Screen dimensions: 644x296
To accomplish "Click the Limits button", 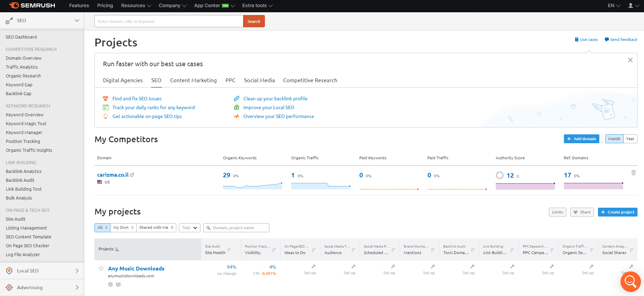I will click(557, 212).
